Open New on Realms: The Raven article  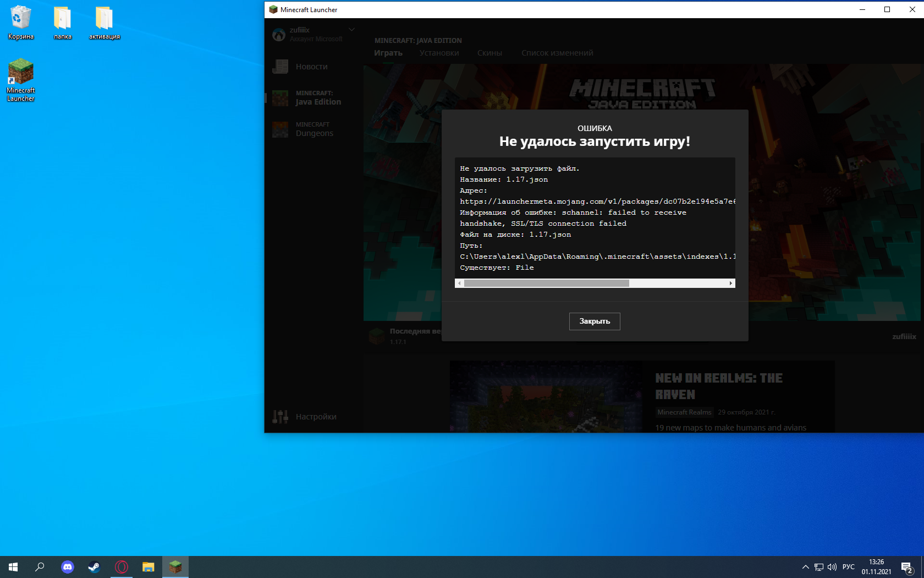pyautogui.click(x=719, y=386)
